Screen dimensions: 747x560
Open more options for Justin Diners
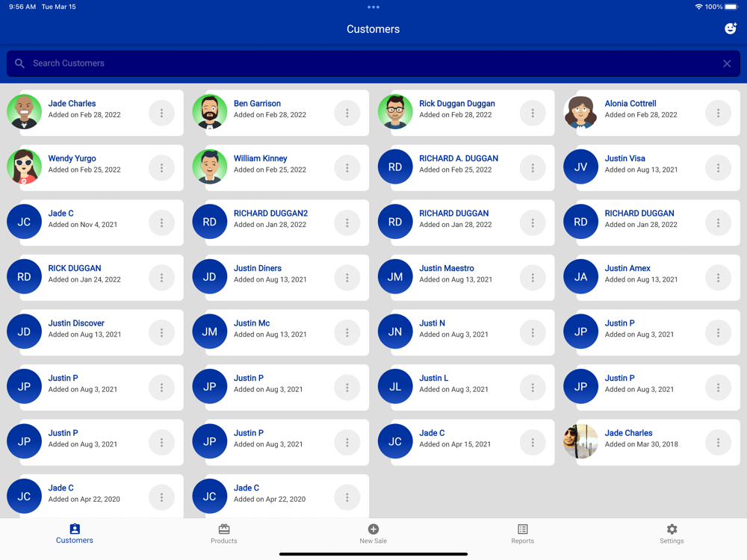point(347,278)
